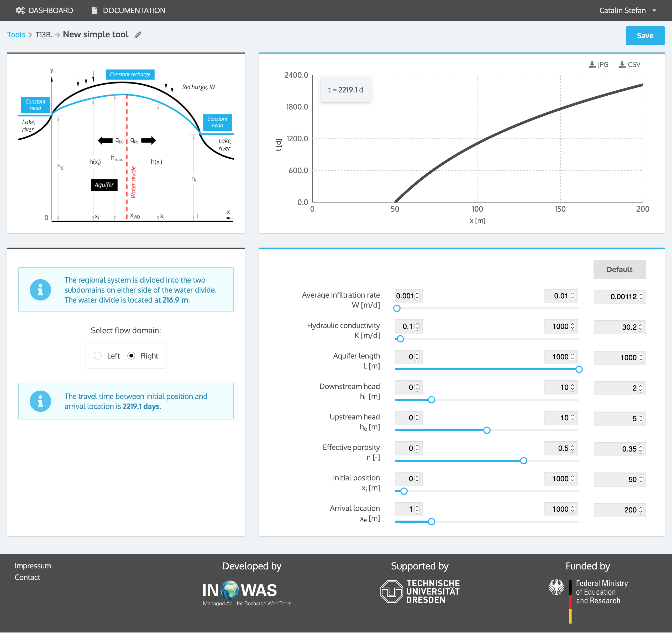Screen dimensions: 672x633
Task: Click effective porosity value field 0.35
Action: pyautogui.click(x=619, y=449)
